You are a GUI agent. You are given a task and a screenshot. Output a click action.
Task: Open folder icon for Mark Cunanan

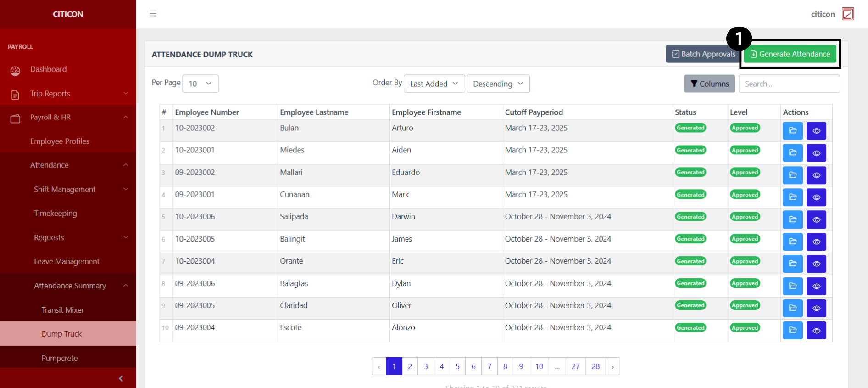tap(792, 197)
